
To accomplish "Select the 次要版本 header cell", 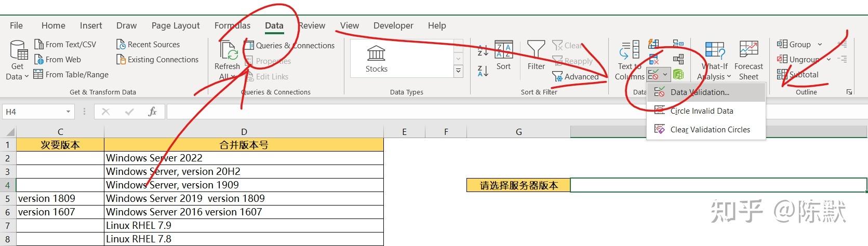I will (60, 145).
